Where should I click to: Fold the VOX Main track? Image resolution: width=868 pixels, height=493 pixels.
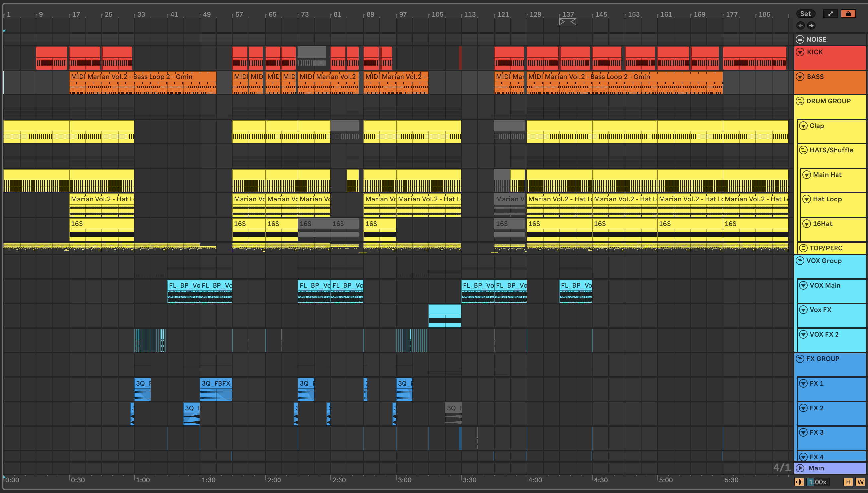coord(803,285)
